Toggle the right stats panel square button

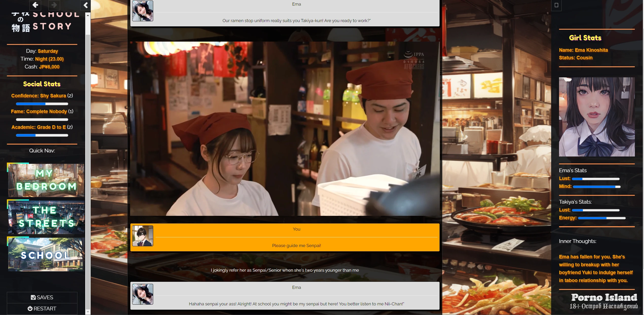(556, 5)
